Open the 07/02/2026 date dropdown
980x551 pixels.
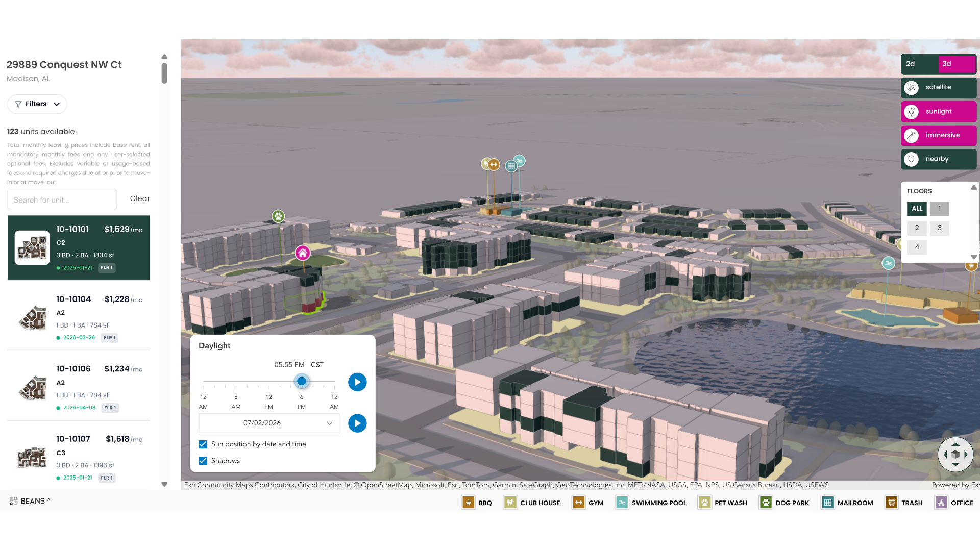coord(269,423)
